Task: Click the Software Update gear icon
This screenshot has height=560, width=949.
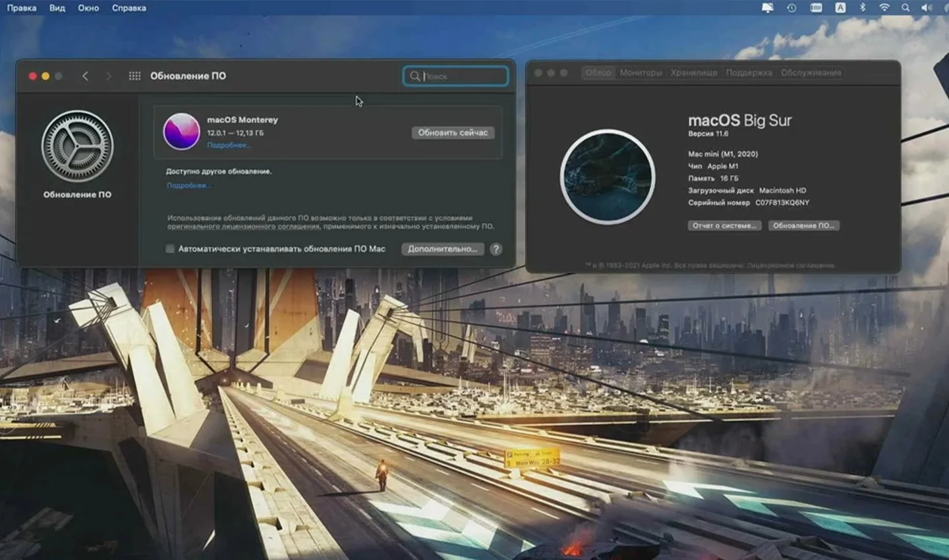Action: coord(77,146)
